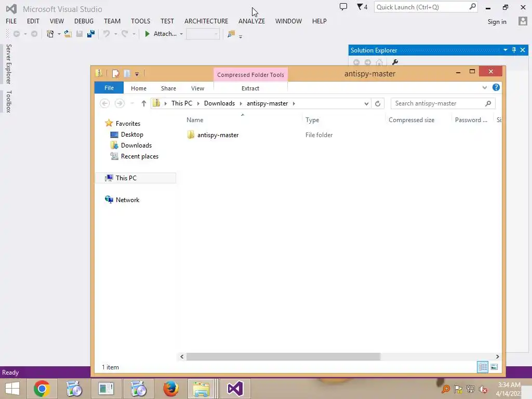The image size is (532, 399).
Task: Sort by Compressed size column header
Action: [x=411, y=120]
